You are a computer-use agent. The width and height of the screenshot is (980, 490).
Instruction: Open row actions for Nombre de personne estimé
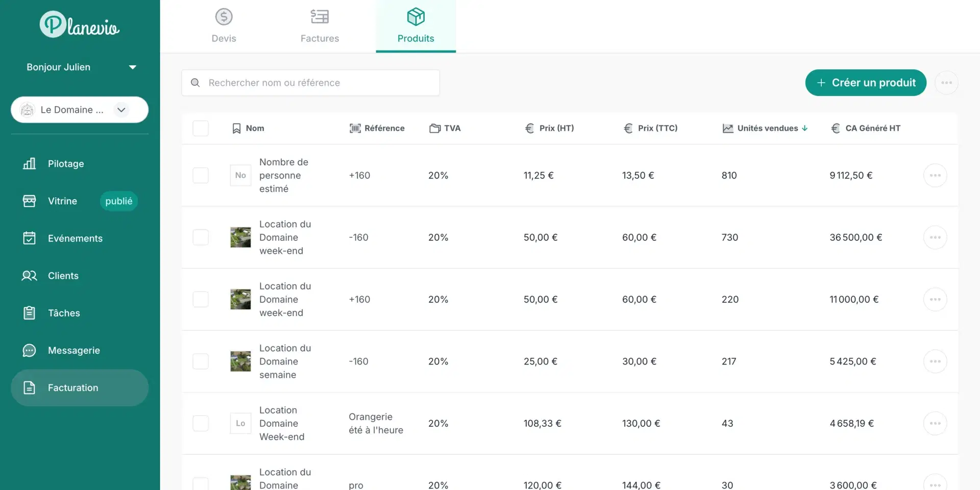click(935, 176)
